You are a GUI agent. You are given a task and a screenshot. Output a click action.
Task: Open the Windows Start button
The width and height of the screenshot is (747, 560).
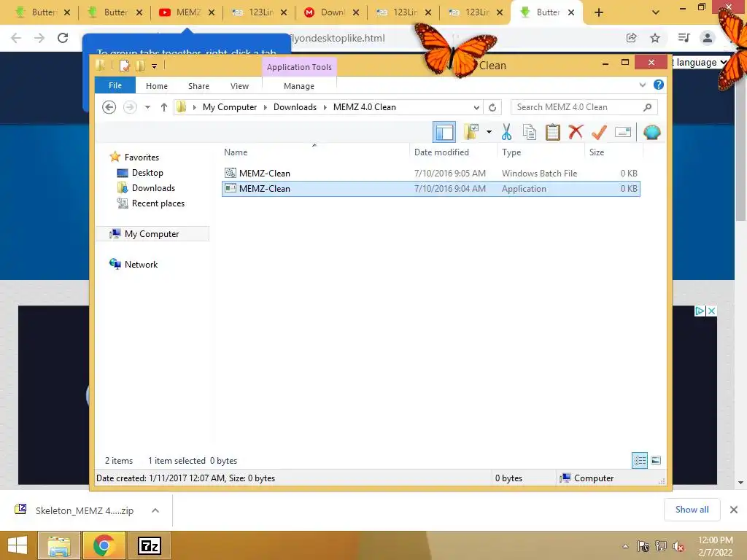[18, 545]
